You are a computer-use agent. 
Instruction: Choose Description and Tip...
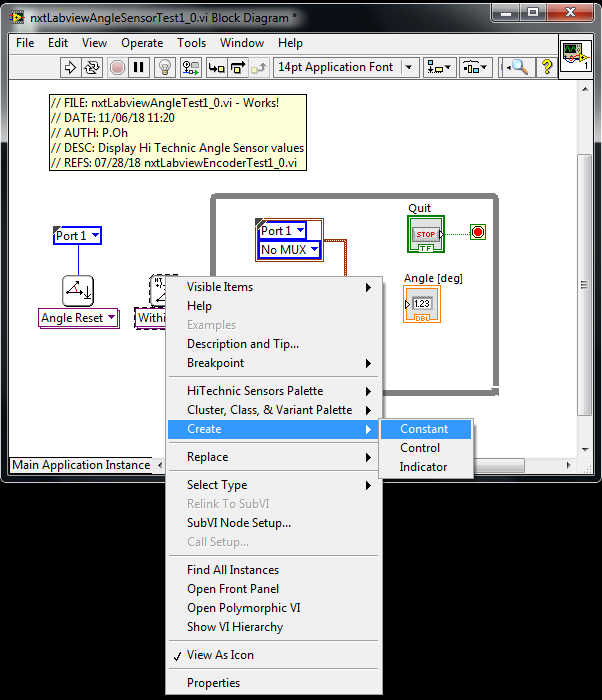pos(274,344)
